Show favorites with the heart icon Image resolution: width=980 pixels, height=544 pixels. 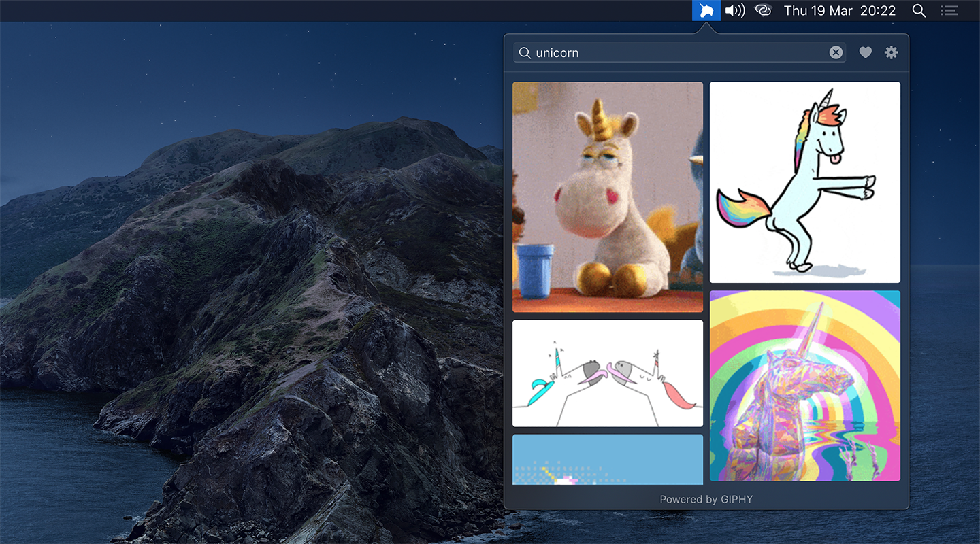tap(865, 52)
